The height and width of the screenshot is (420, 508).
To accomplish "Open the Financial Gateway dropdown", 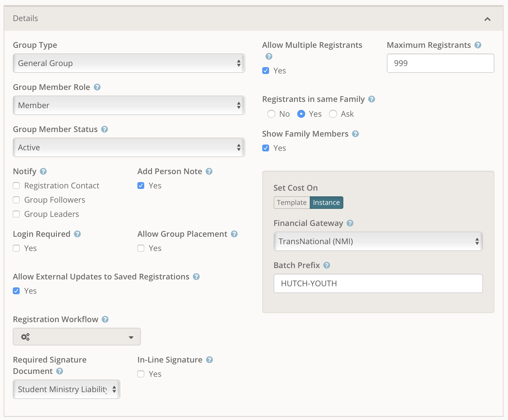I will click(x=378, y=241).
